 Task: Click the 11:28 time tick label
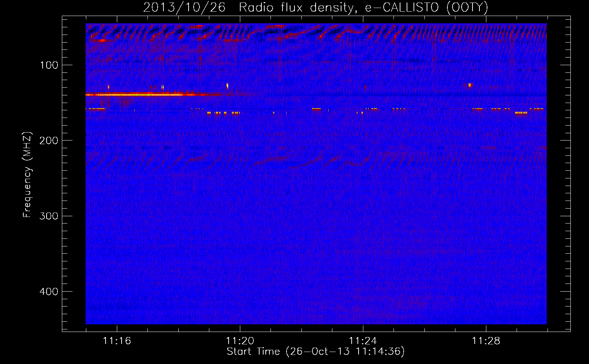coord(486,341)
